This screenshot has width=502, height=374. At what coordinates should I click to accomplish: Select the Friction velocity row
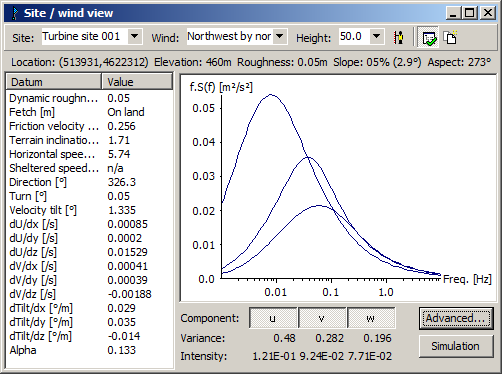[x=89, y=126]
